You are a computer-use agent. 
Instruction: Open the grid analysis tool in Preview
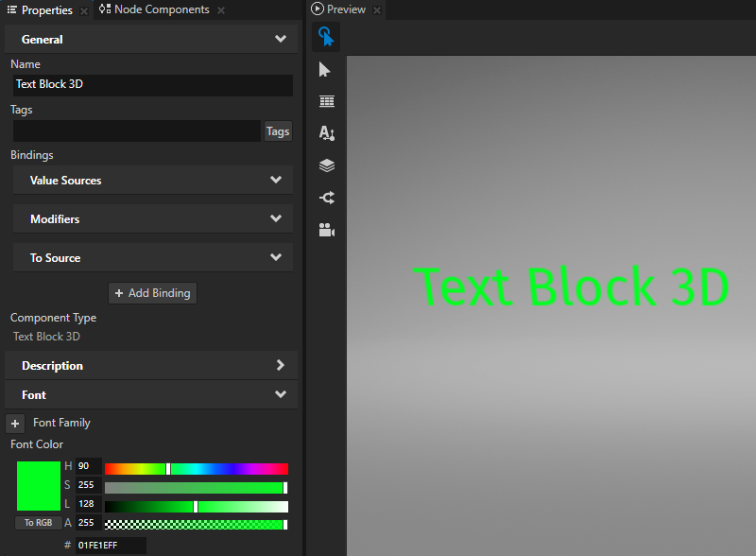(326, 101)
